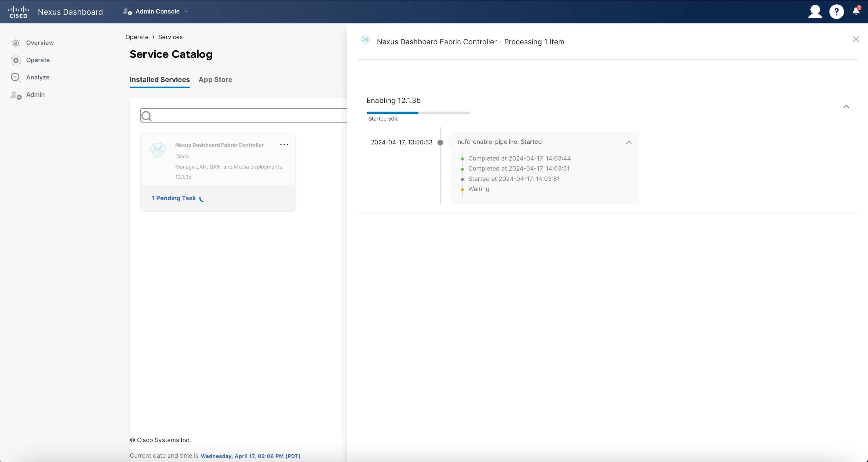Viewport: 868px width, 462px height.
Task: Click the 'Started 50%' progress label
Action: (383, 119)
